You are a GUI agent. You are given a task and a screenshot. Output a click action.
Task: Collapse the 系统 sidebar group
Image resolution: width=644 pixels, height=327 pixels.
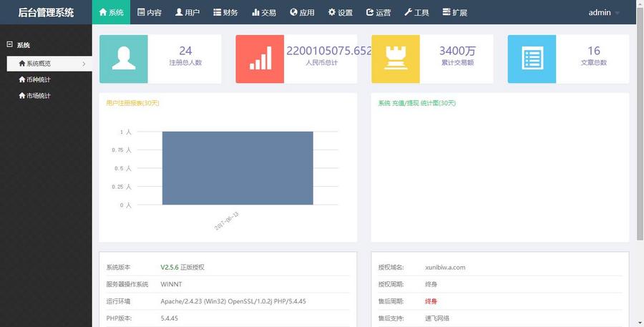[x=10, y=44]
